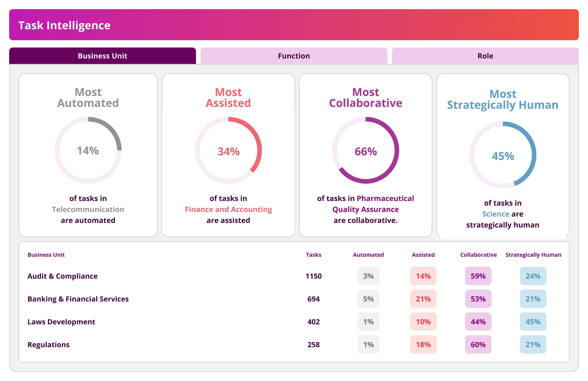
Task: Click the 10% Assisted badge for Laws Development
Action: 423,322
